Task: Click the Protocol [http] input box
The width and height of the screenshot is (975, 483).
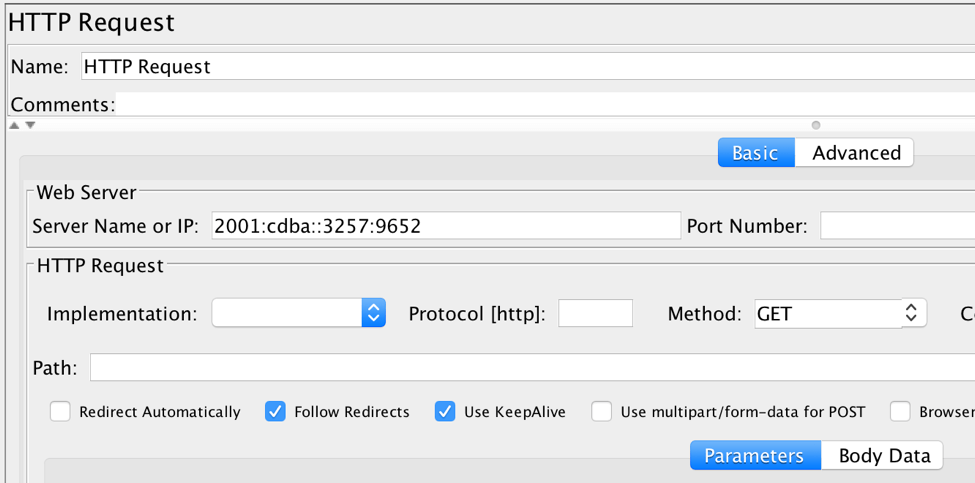Action: point(595,313)
